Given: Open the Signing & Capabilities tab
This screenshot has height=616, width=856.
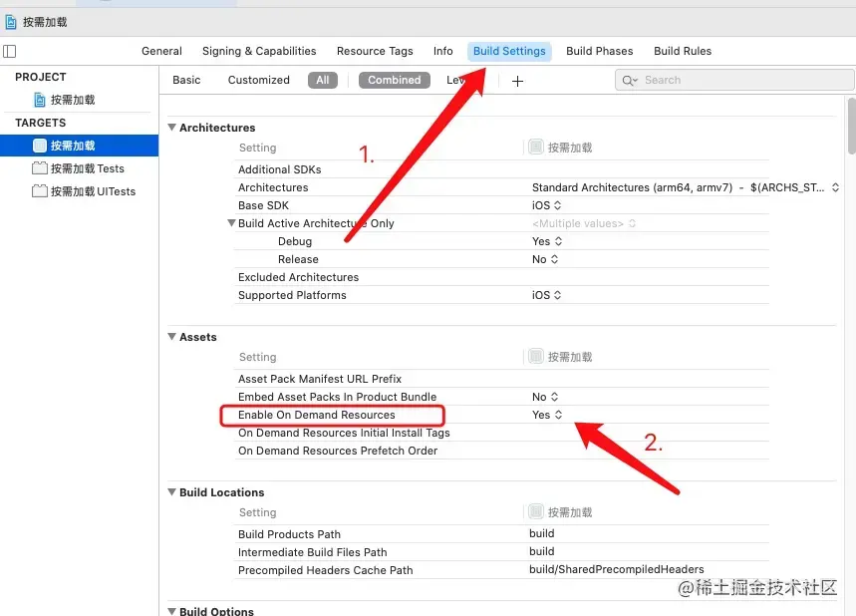Looking at the screenshot, I should 259,51.
